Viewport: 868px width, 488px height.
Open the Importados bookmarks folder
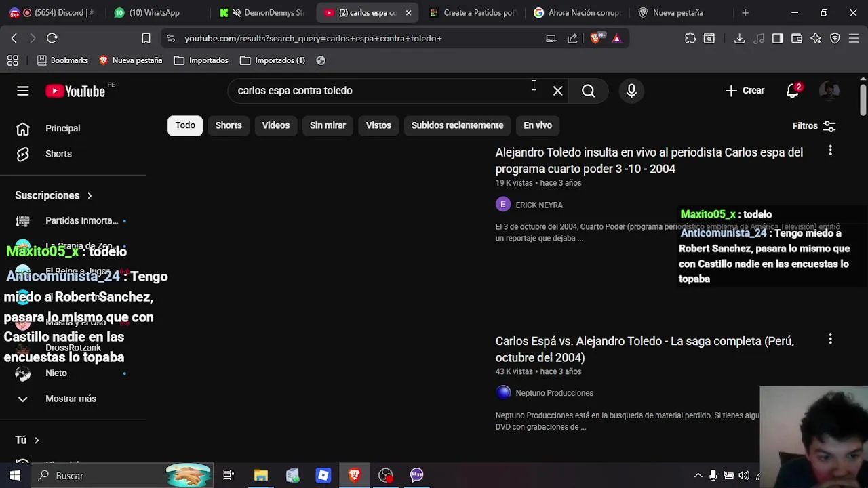point(201,60)
